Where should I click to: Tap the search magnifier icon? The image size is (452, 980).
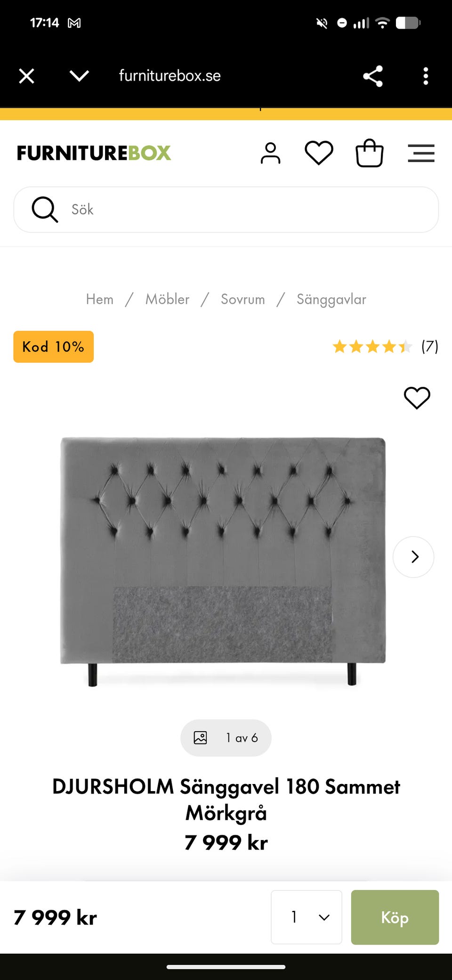45,209
